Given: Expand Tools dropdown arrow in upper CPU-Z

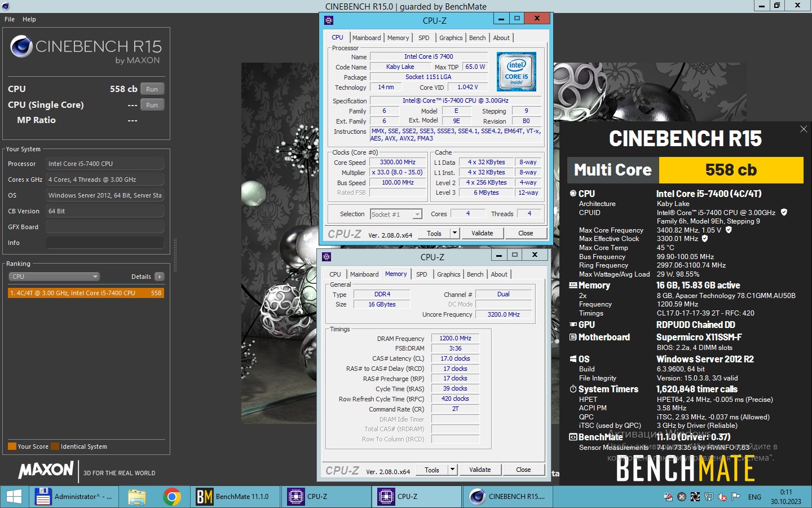Looking at the screenshot, I should (x=455, y=233).
